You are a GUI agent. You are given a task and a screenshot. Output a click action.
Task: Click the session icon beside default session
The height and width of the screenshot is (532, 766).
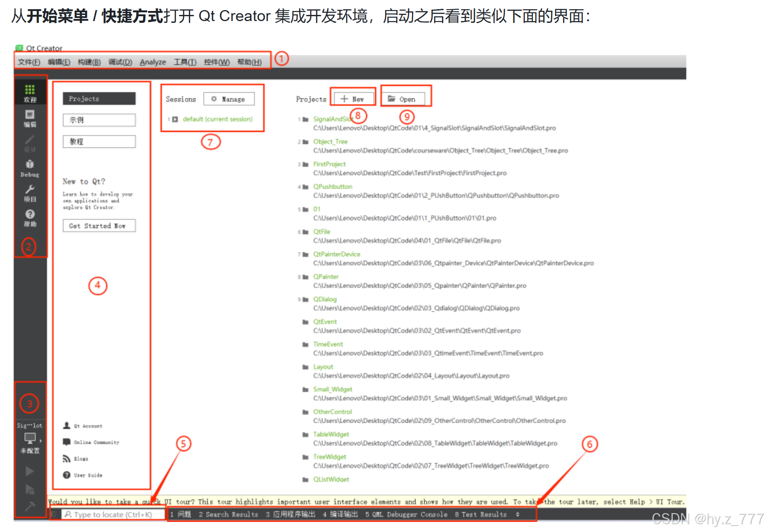[175, 119]
